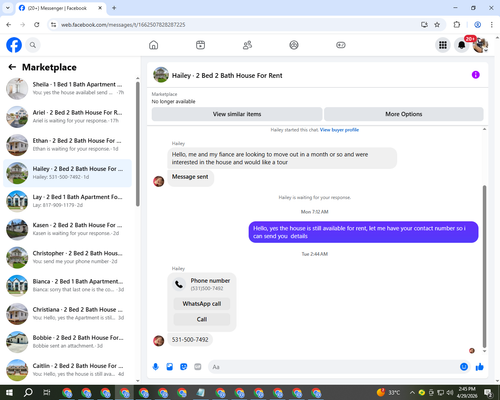
Task: Click the conversation list scrollbar
Action: (x=138, y=144)
